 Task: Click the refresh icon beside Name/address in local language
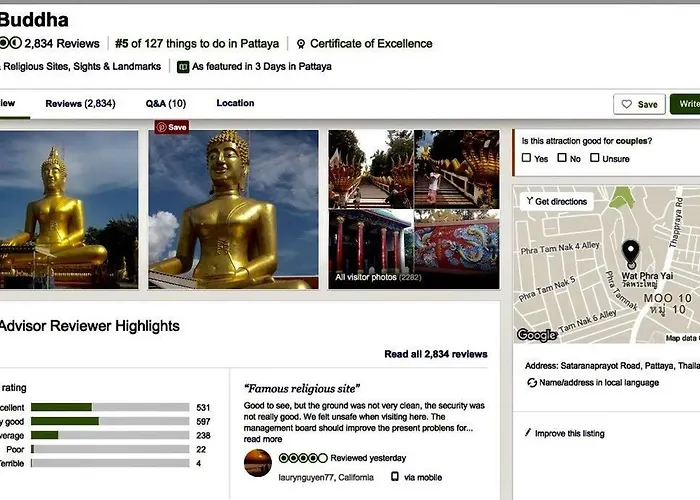click(x=532, y=383)
